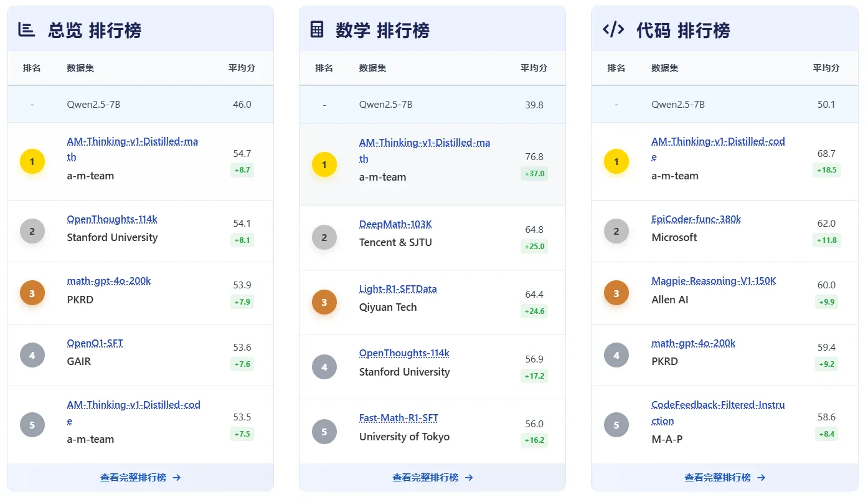Screen dimensions: 868x502
Task: Open full overview leaderboard via bottom link
Action: click(140, 478)
